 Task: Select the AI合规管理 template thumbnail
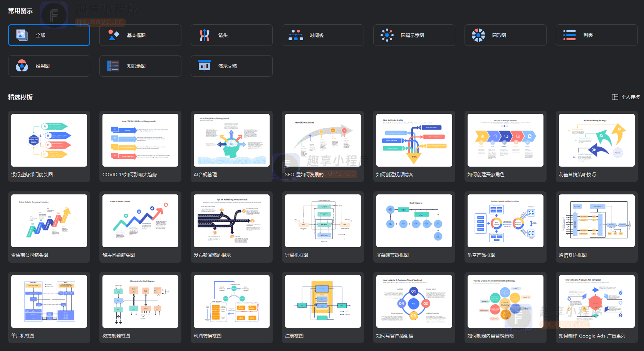point(231,140)
